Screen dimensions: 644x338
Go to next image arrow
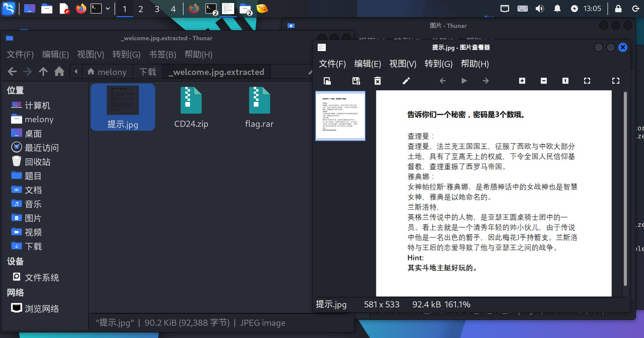coord(486,81)
